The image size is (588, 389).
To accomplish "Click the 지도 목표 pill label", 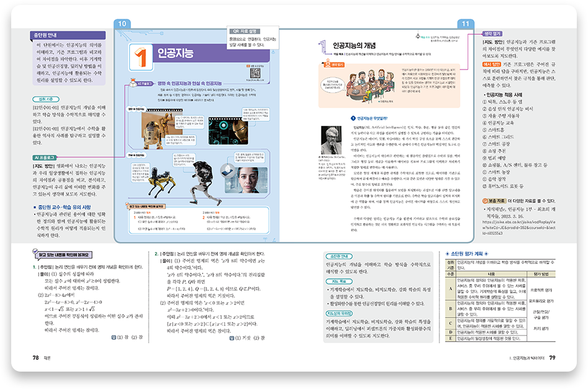I will (x=339, y=281).
